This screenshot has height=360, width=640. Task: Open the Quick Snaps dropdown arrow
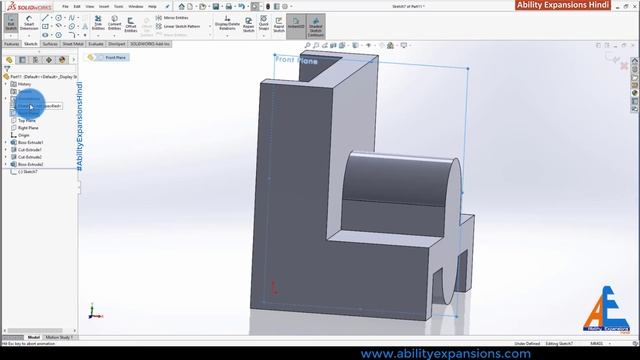[x=264, y=36]
